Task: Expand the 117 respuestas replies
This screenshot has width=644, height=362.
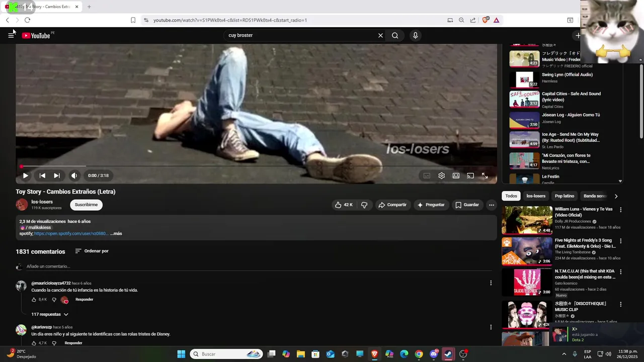Action: pos(50,314)
